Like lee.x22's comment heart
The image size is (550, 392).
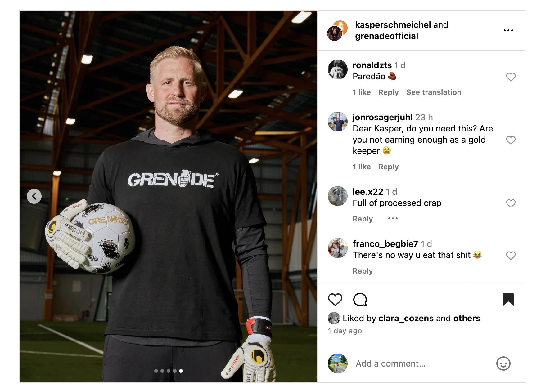(x=511, y=203)
